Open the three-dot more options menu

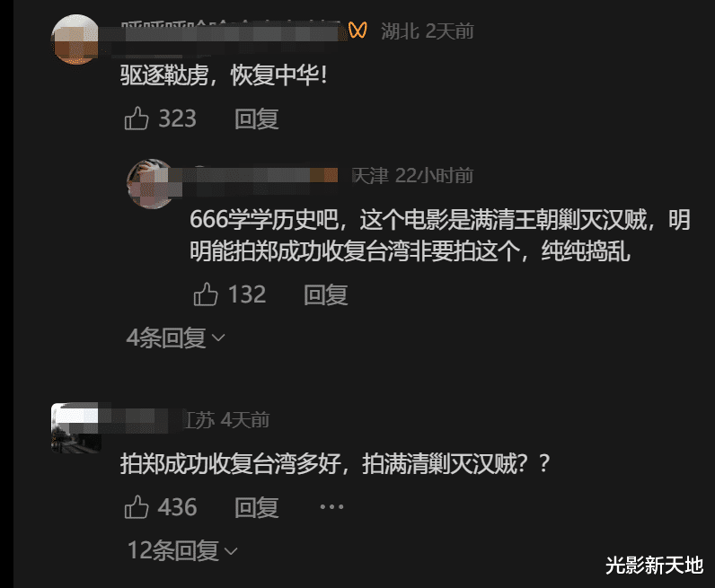pyautogui.click(x=331, y=507)
